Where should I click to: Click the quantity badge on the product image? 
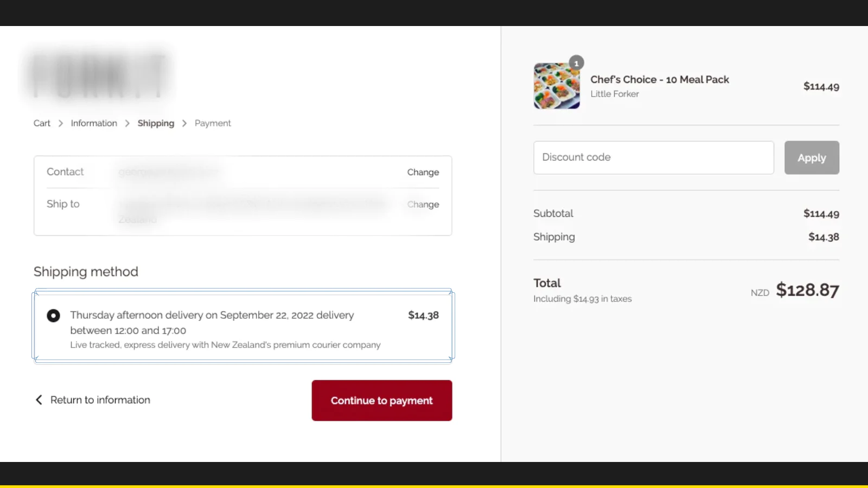[x=576, y=63]
